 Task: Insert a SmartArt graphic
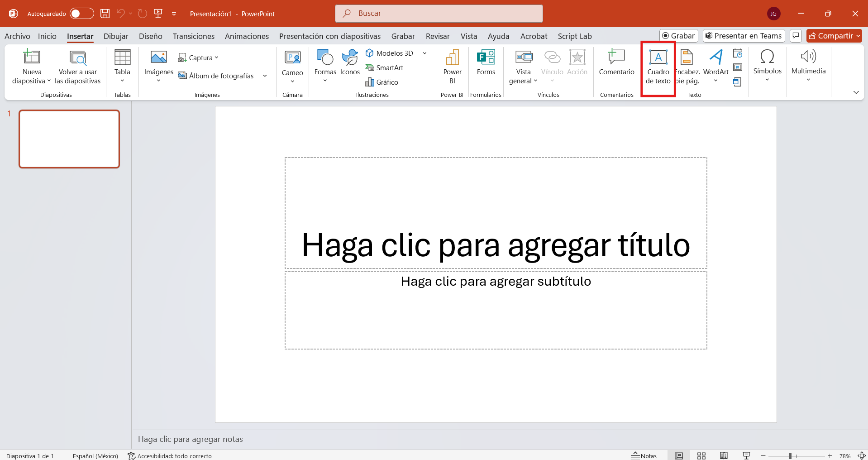[385, 68]
